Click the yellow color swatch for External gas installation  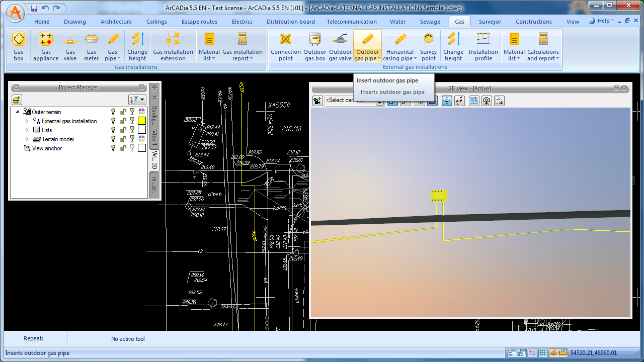(142, 121)
